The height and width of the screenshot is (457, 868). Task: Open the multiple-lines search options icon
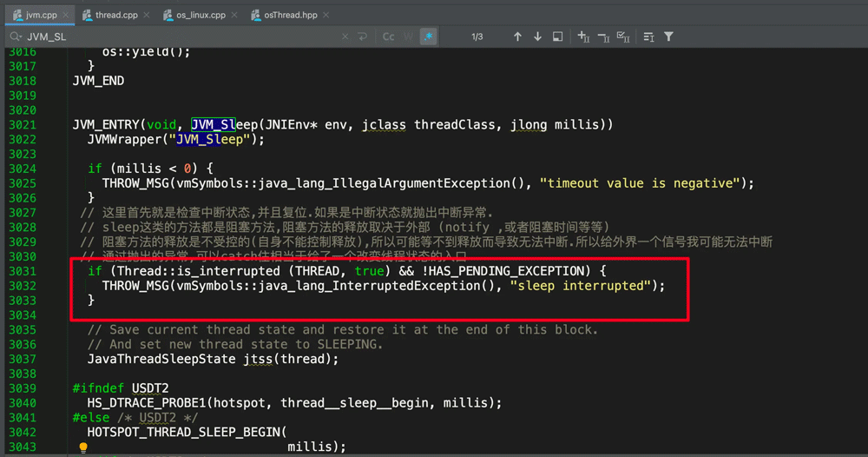(x=648, y=36)
